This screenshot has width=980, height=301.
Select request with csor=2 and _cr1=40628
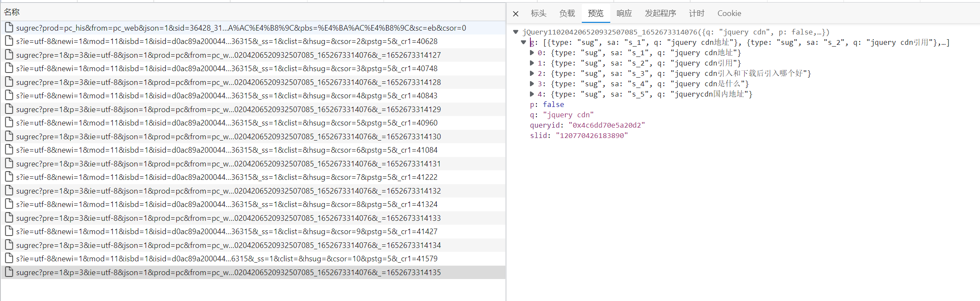253,41
